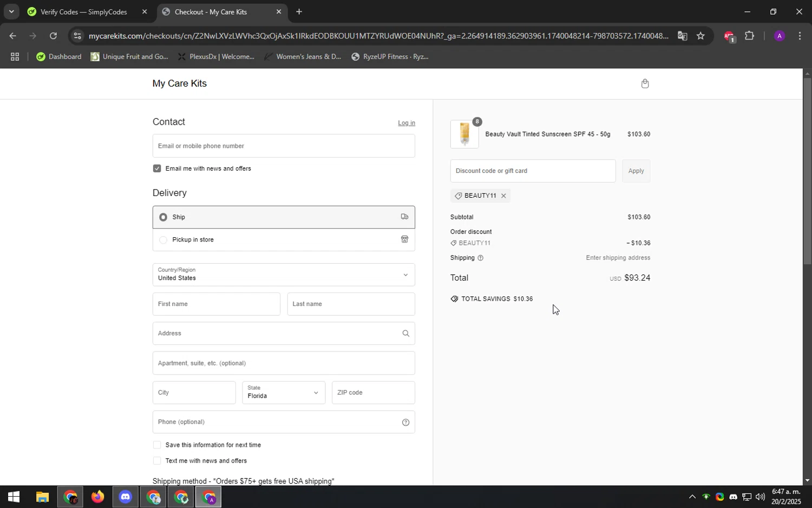Open the Dashboard bookmark
The height and width of the screenshot is (508, 812).
pyautogui.click(x=58, y=57)
